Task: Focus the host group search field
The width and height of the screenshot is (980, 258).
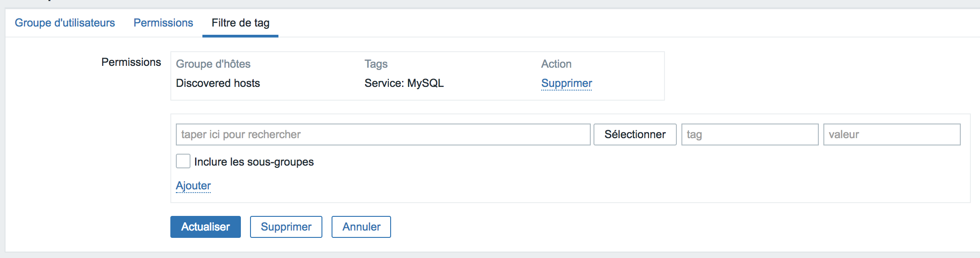Action: pos(383,134)
